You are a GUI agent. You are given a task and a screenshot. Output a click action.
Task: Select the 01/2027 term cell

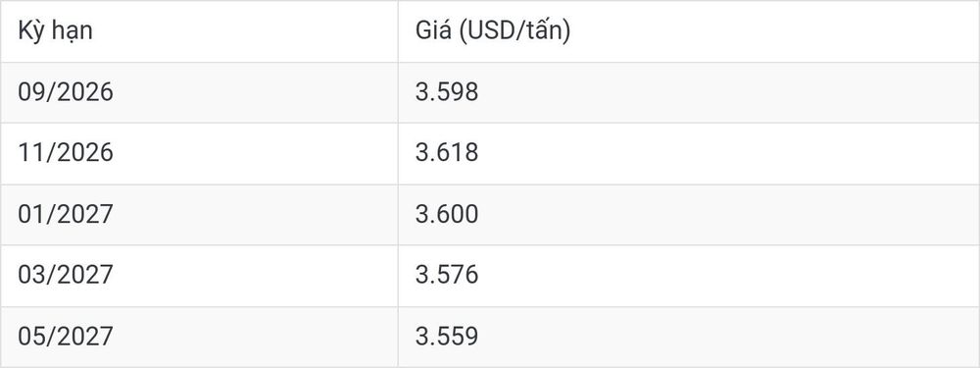199,215
